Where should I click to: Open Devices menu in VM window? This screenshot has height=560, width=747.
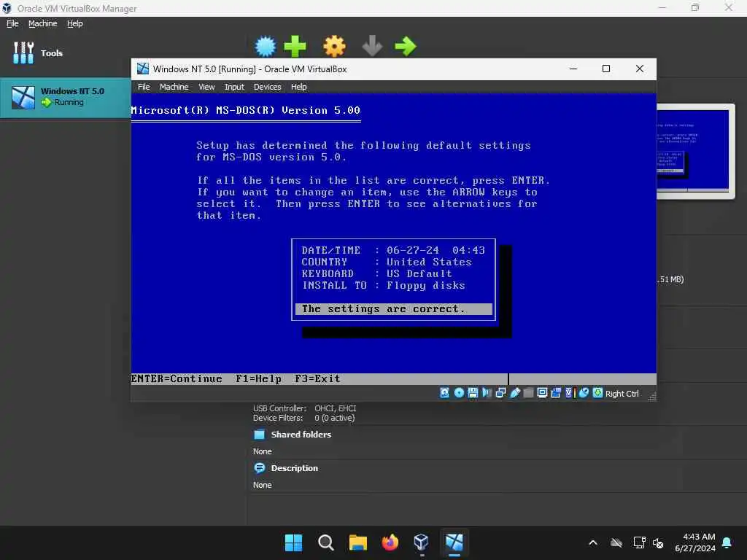point(267,87)
